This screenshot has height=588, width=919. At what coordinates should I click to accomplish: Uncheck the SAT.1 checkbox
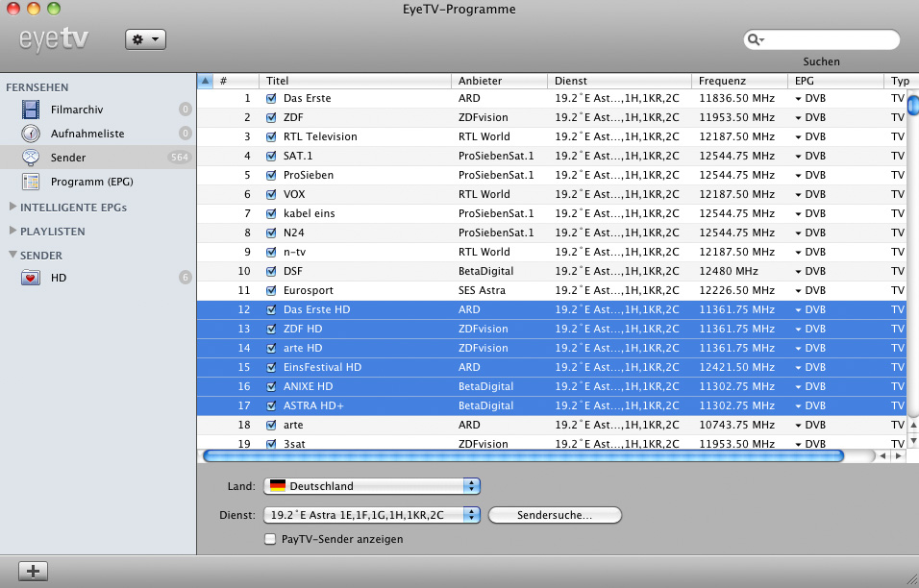(271, 157)
